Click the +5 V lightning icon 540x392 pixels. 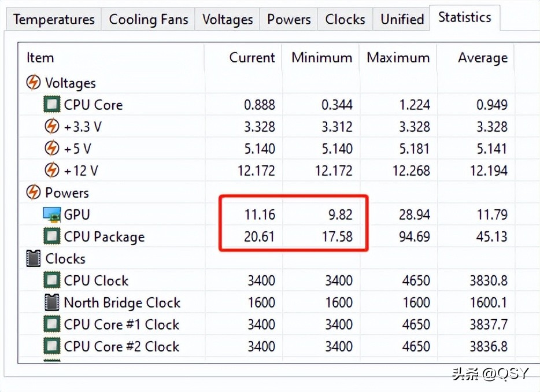point(51,149)
